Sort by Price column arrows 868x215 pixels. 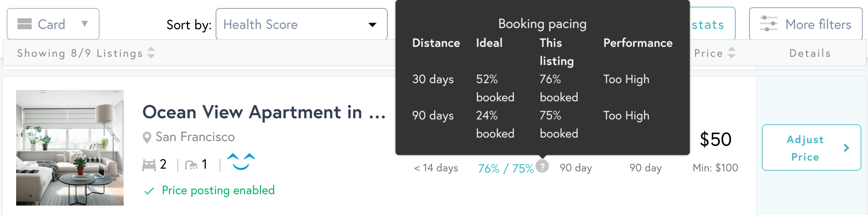pyautogui.click(x=732, y=52)
